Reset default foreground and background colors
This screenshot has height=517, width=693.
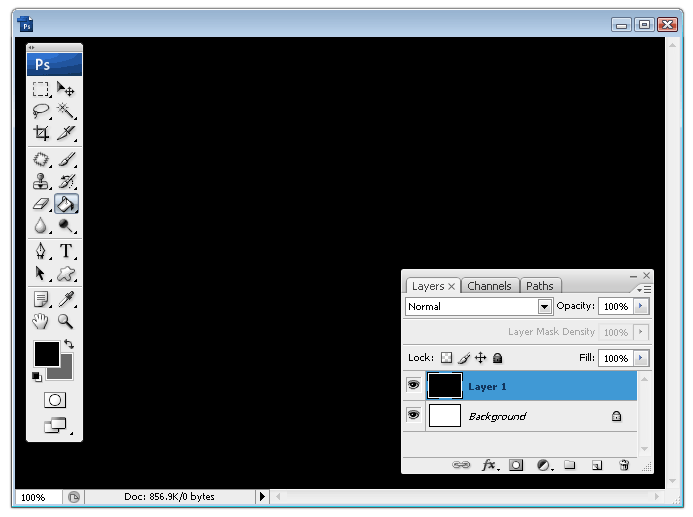point(37,376)
